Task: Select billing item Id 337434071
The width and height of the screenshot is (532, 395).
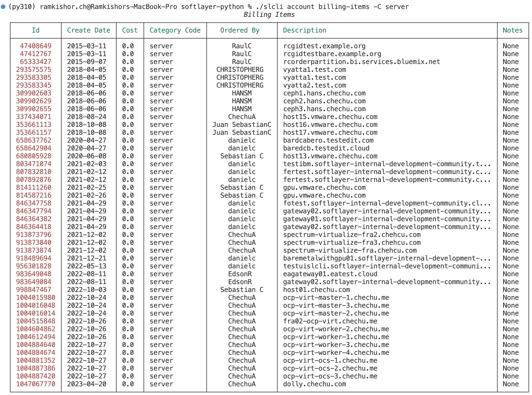Action: click(x=34, y=117)
